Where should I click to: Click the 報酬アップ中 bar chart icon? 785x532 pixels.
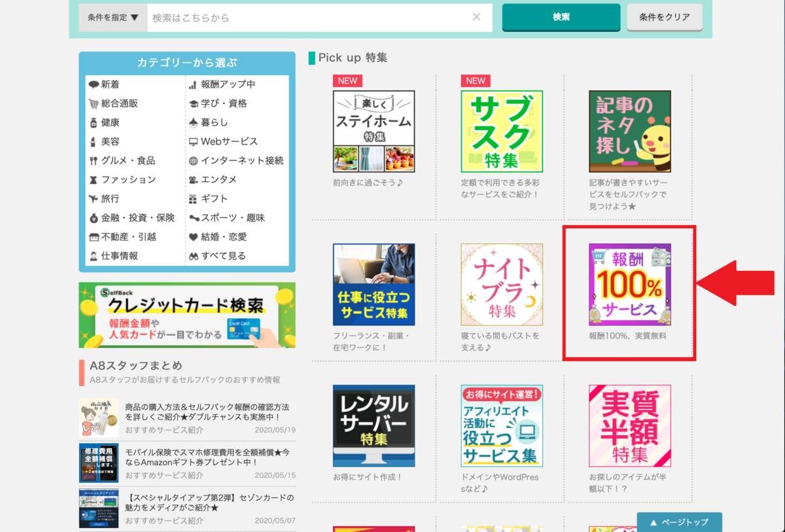pyautogui.click(x=193, y=84)
